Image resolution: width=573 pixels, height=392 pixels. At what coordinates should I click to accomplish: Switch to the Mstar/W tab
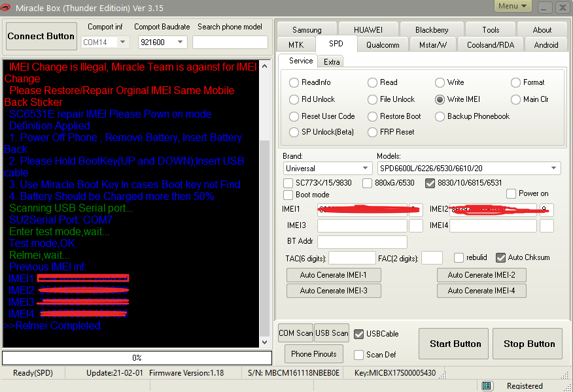(x=432, y=44)
